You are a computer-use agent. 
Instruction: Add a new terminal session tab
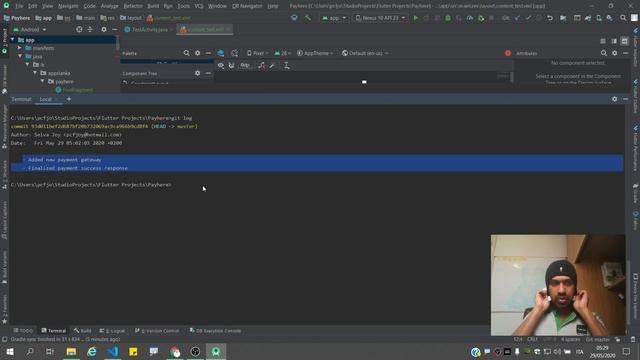tap(69, 99)
